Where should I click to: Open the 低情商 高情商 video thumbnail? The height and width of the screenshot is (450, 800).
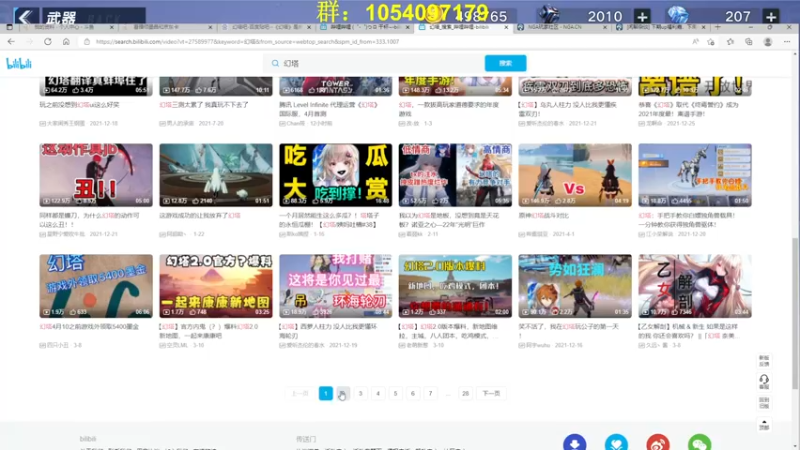455,175
